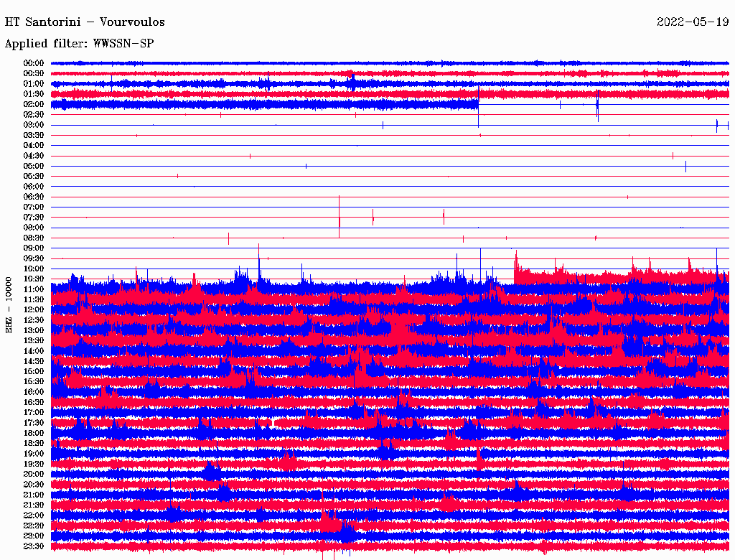This screenshot has height=560, width=735.
Task: Click the blue spike on the 05:00 trace
Action: 685,166
